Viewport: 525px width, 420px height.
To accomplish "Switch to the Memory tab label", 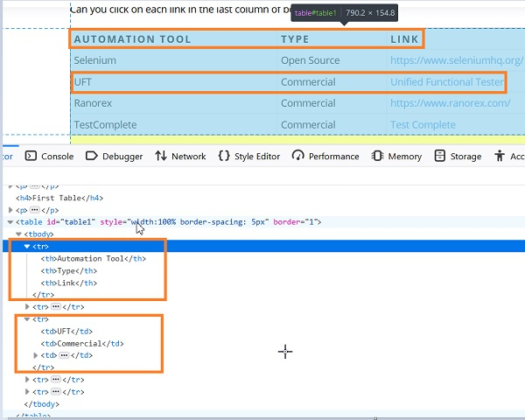I will (405, 157).
